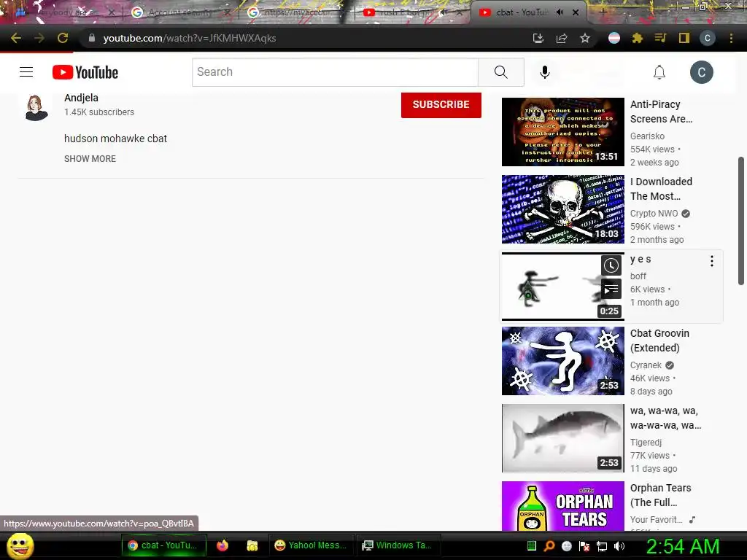Open the Cbat Groovin white figure thumbnail

pyautogui.click(x=562, y=361)
